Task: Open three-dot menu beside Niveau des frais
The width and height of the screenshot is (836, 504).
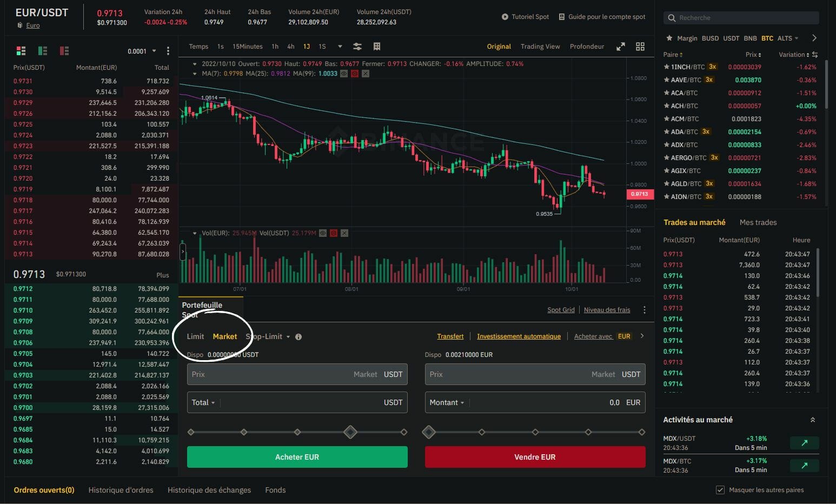Action: (644, 310)
